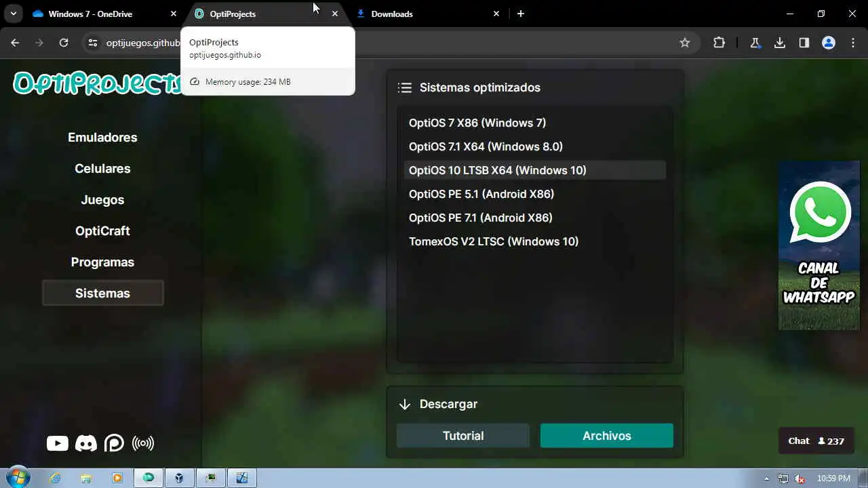868x488 pixels.
Task: Open the browser Extensions puzzle icon
Action: click(719, 43)
